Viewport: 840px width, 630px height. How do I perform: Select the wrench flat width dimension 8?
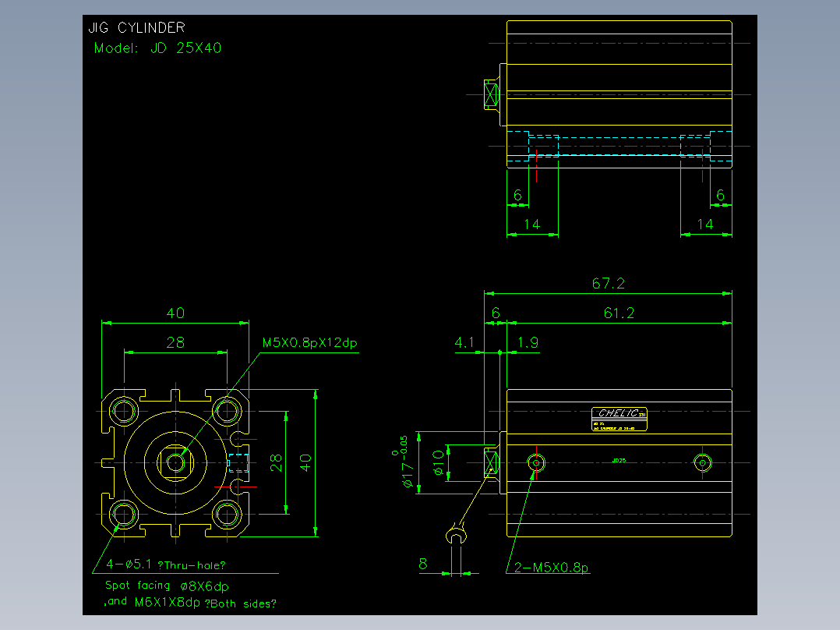tap(423, 564)
